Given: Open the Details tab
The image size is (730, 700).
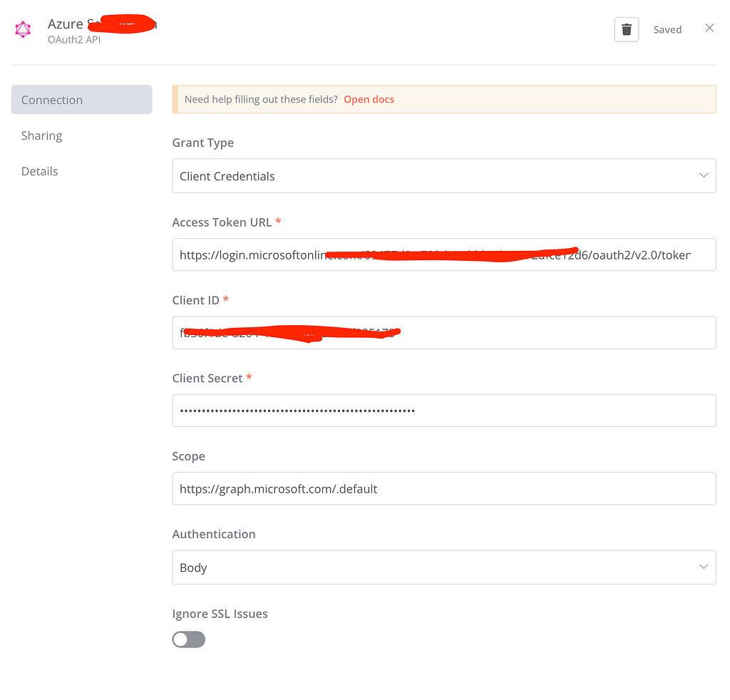Looking at the screenshot, I should (x=39, y=171).
